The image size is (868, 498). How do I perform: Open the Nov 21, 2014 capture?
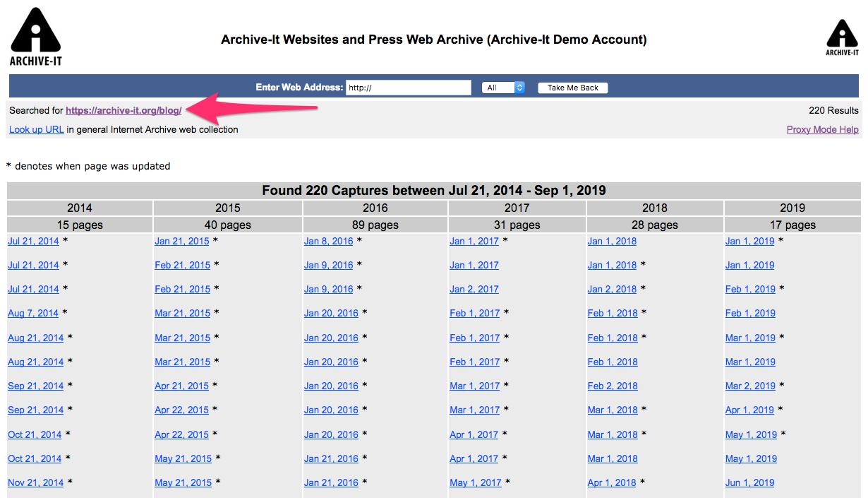coord(35,482)
